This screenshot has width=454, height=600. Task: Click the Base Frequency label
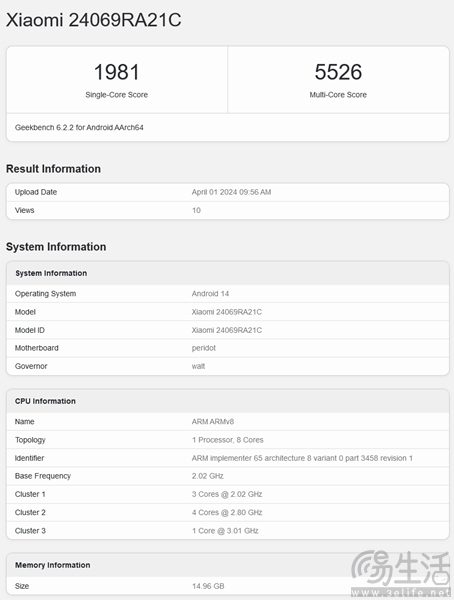click(x=43, y=476)
